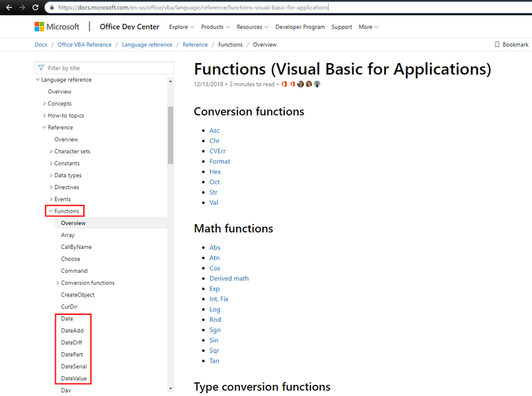
Task: Open the Array function page
Action: 67,234
